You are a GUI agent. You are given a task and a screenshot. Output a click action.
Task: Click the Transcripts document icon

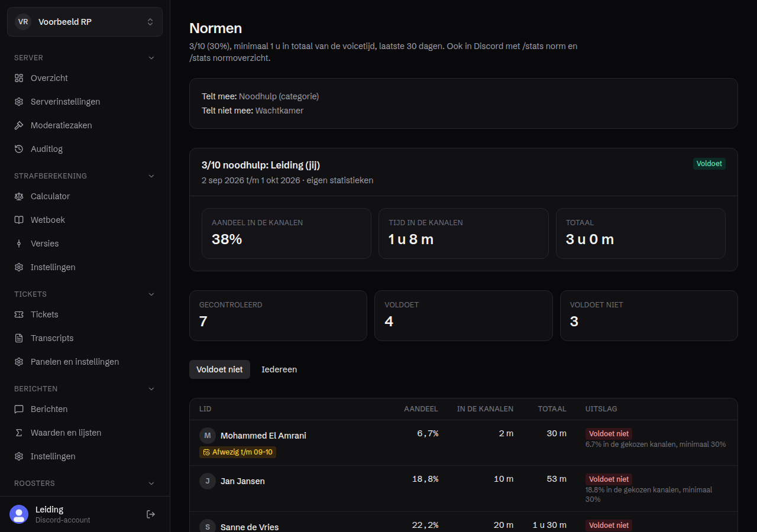(19, 338)
